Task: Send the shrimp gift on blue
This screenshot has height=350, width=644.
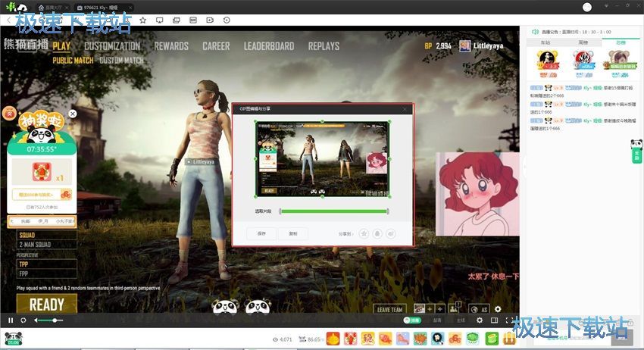Action: tap(403, 339)
